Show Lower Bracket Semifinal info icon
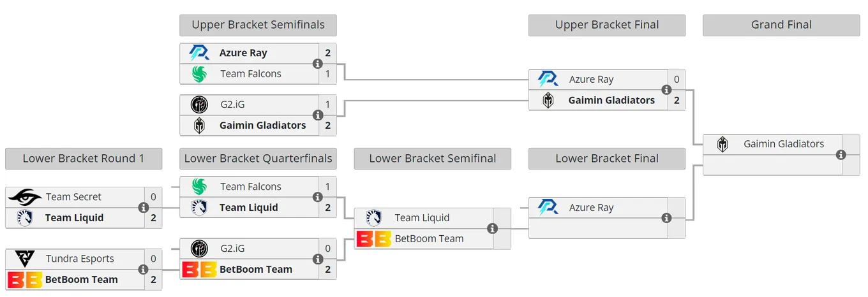Viewport: 868px width, 297px height. click(x=492, y=228)
